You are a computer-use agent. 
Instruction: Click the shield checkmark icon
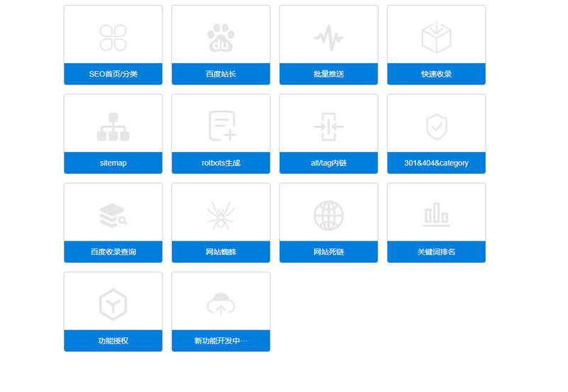click(x=436, y=127)
